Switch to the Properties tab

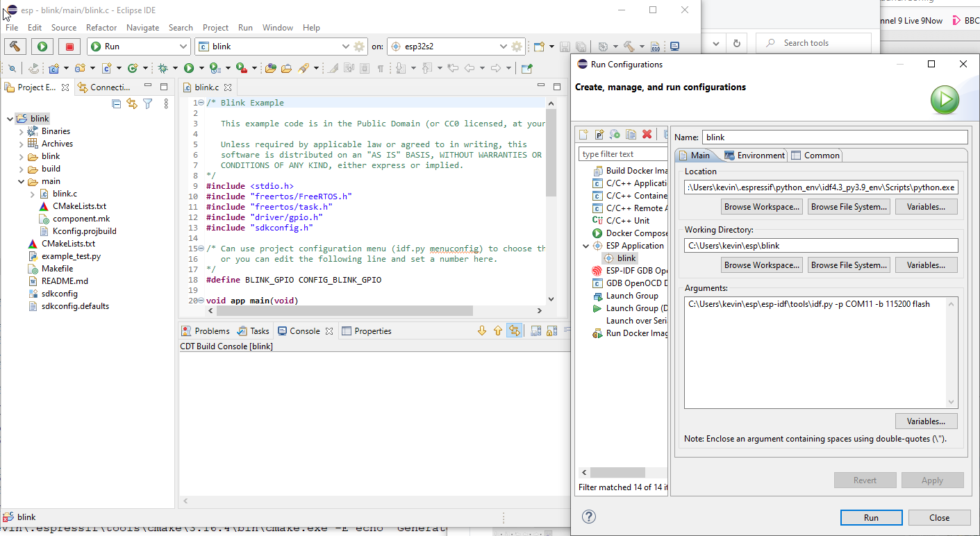click(x=367, y=331)
